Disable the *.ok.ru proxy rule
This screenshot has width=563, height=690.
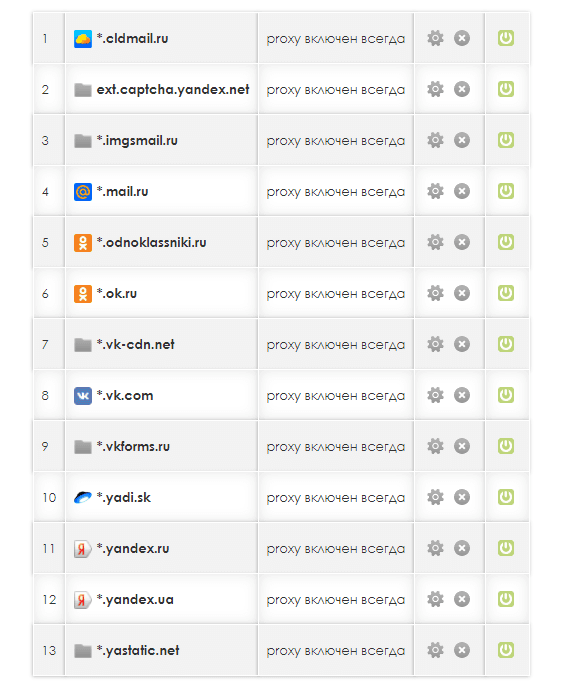point(506,293)
